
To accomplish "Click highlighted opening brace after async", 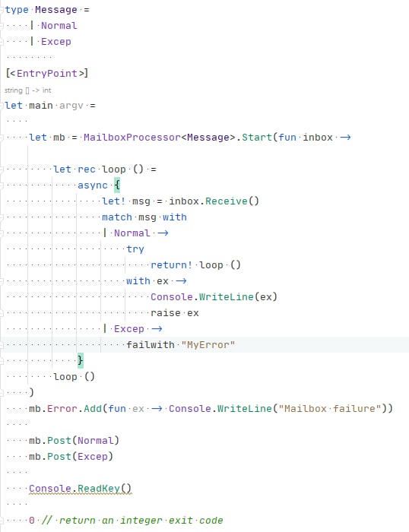I will pos(117,185).
